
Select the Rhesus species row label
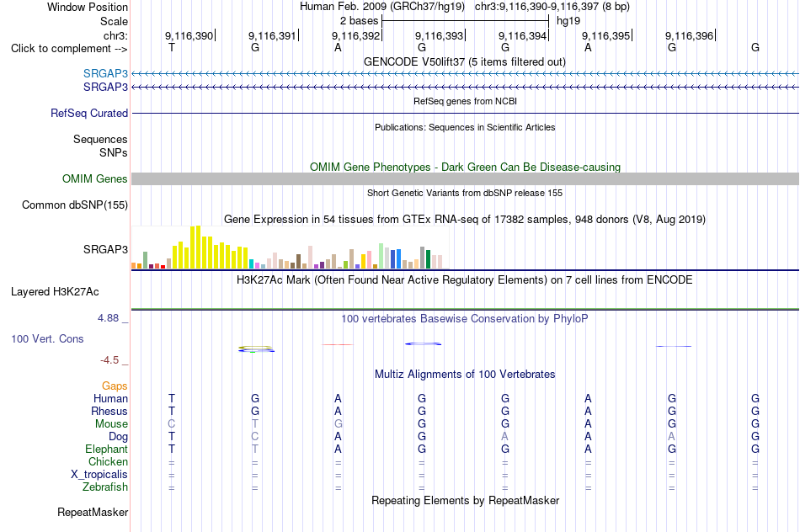coord(109,411)
